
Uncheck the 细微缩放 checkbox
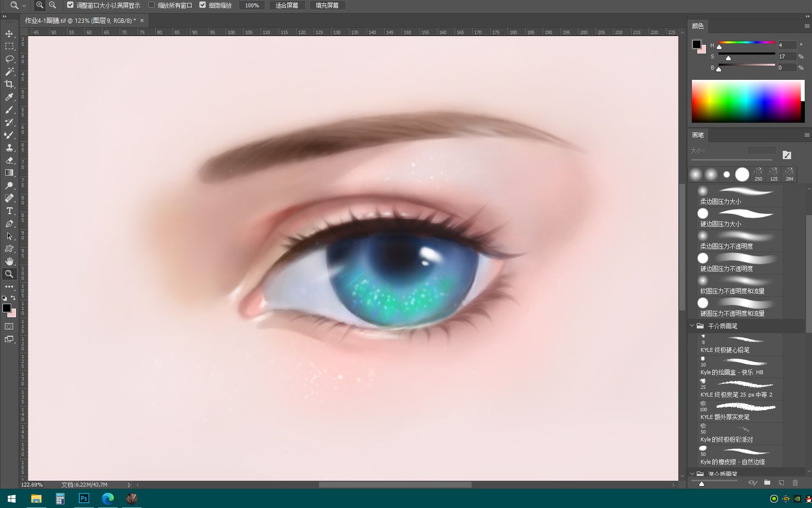click(203, 5)
